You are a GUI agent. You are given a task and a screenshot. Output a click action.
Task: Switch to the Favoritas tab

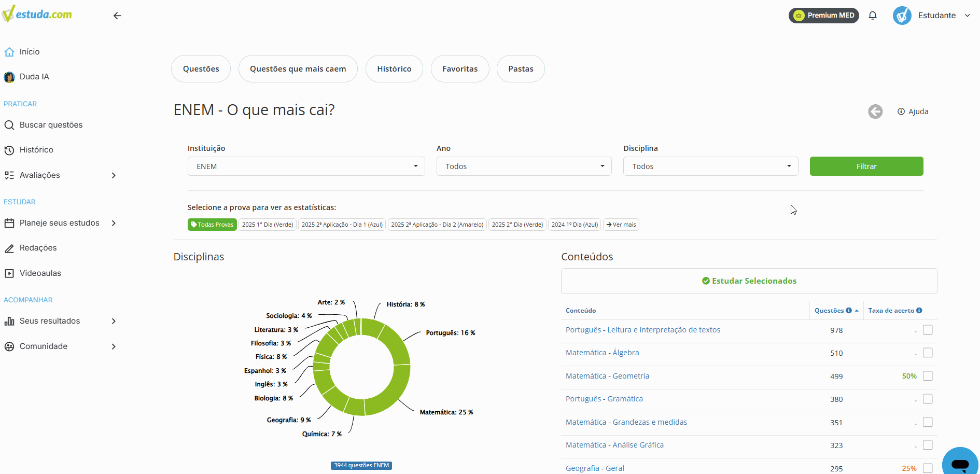[460, 69]
